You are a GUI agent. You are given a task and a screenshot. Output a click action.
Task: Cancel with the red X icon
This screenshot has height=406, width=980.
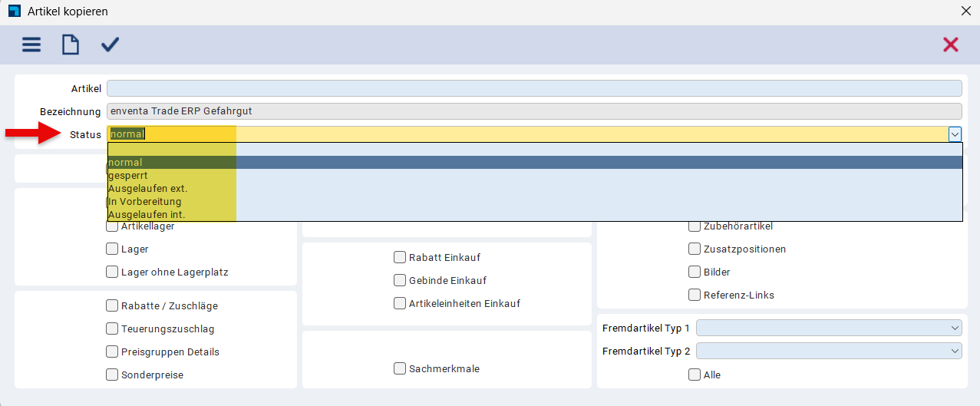tap(951, 45)
